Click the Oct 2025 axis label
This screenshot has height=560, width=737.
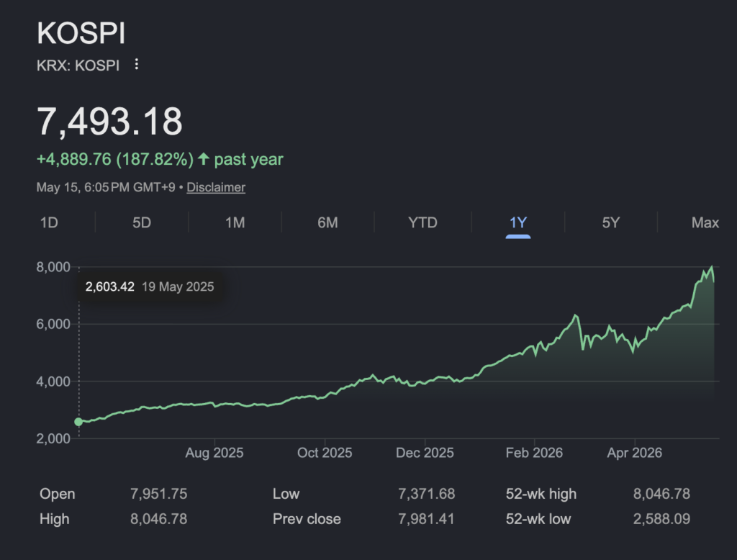(x=325, y=453)
